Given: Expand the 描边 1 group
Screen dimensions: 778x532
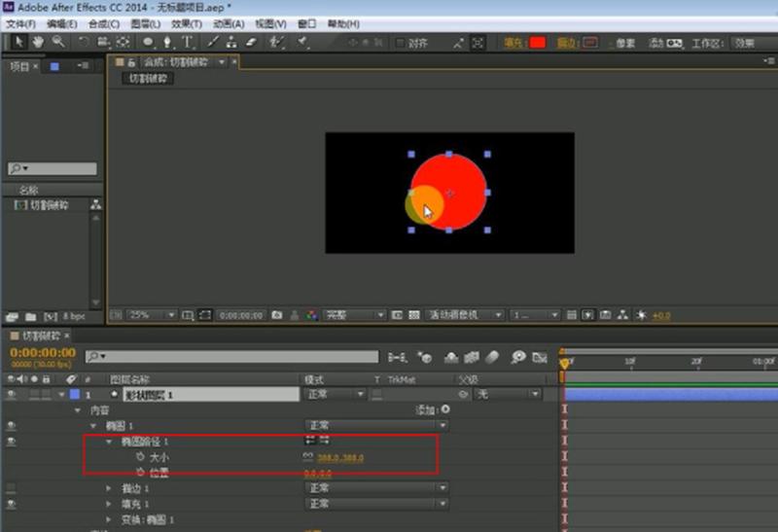Looking at the screenshot, I should click(109, 489).
